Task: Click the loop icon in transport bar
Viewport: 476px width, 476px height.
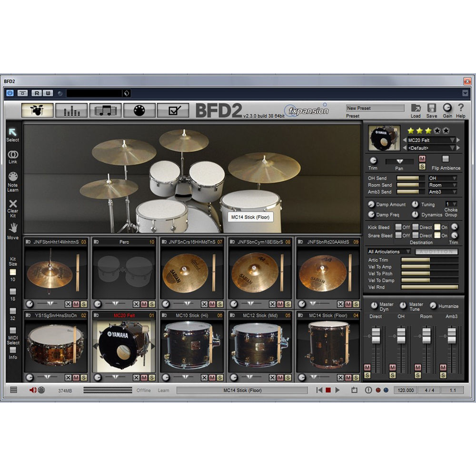Action: pos(354,390)
